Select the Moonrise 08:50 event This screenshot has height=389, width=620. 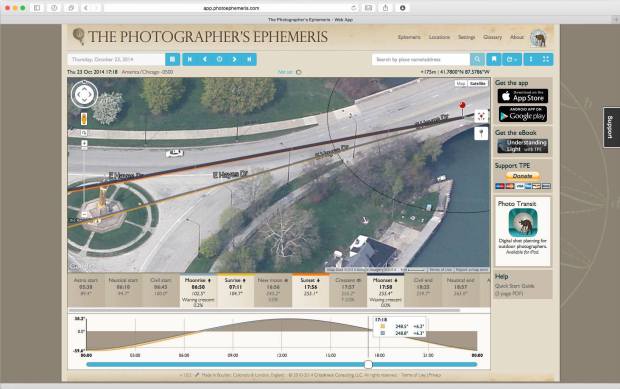198,290
